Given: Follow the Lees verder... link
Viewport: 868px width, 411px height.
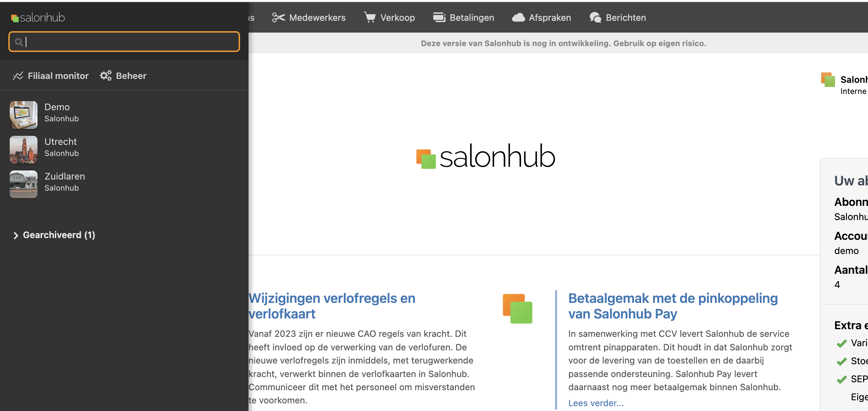Looking at the screenshot, I should (596, 403).
